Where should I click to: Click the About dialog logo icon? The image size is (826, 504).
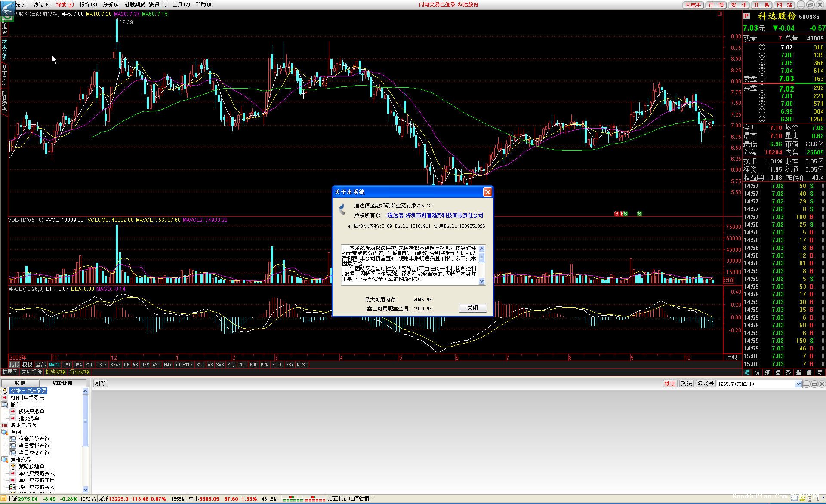(342, 209)
